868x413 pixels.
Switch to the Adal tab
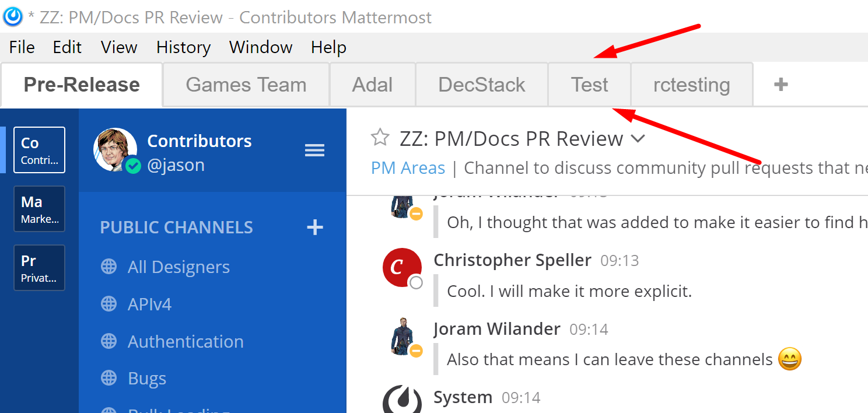[372, 85]
